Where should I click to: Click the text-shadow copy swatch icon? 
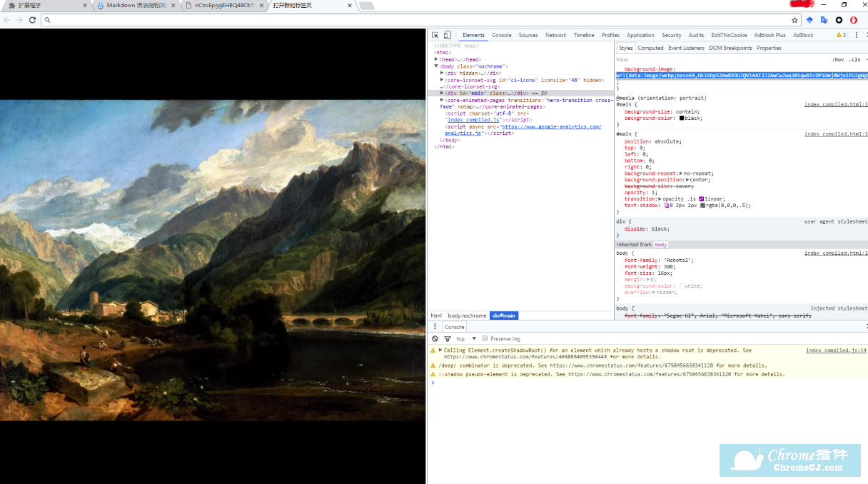click(x=667, y=206)
